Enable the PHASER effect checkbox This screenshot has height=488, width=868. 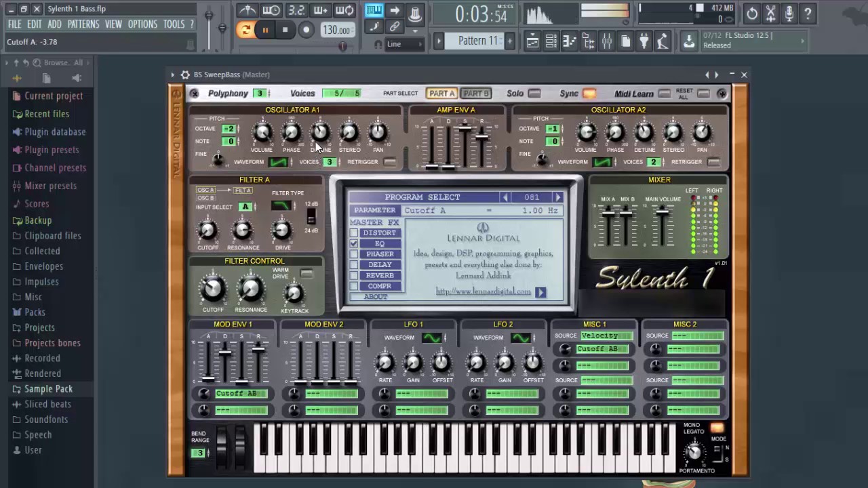click(x=354, y=254)
